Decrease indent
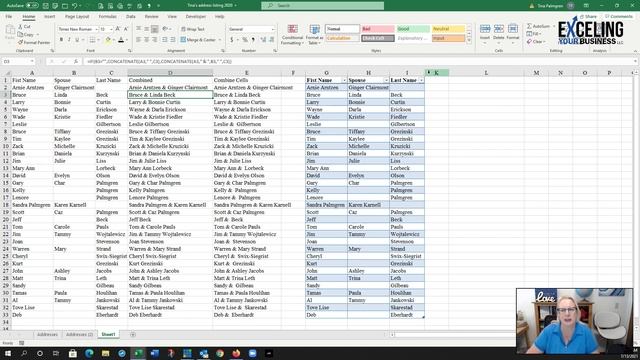The height and width of the screenshot is (360, 640). tap(165, 40)
